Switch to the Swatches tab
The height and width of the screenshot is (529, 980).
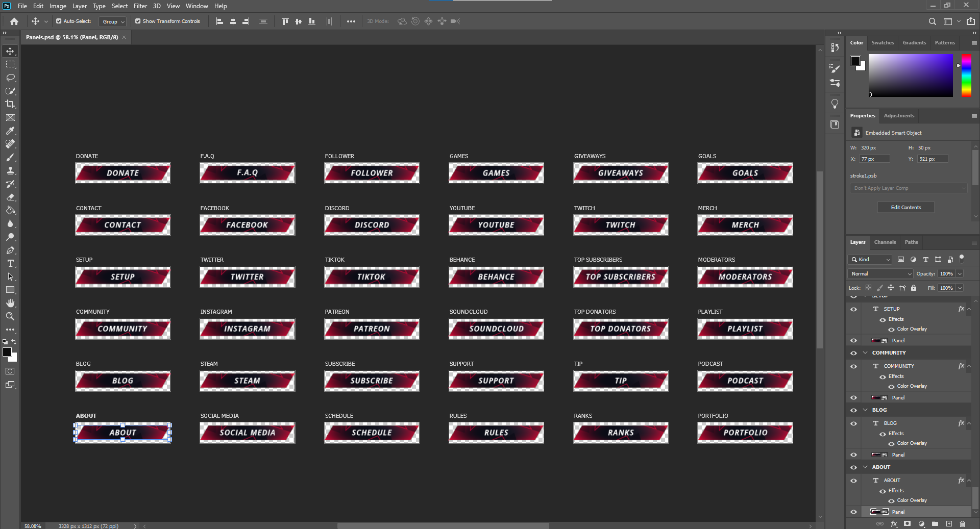(883, 43)
